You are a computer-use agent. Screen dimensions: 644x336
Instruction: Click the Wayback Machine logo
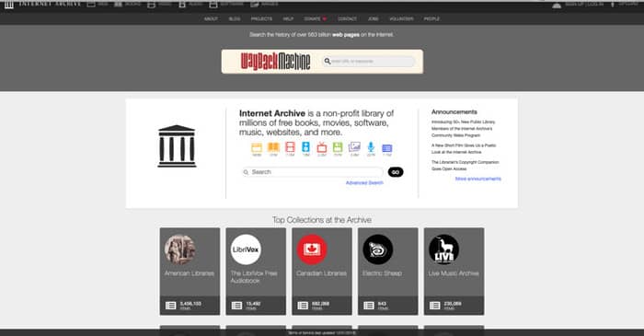275,62
